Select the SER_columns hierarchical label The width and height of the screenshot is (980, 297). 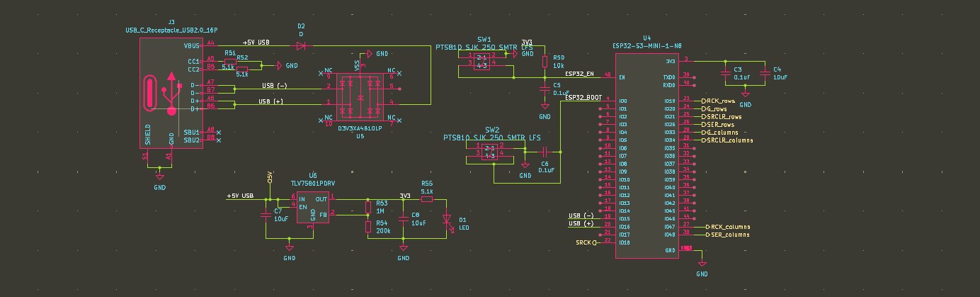coord(726,235)
